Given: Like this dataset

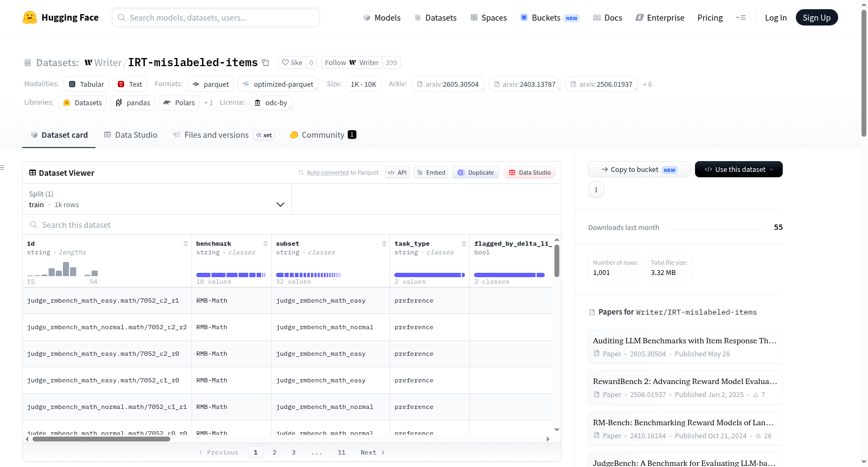Looking at the screenshot, I should coord(292,62).
